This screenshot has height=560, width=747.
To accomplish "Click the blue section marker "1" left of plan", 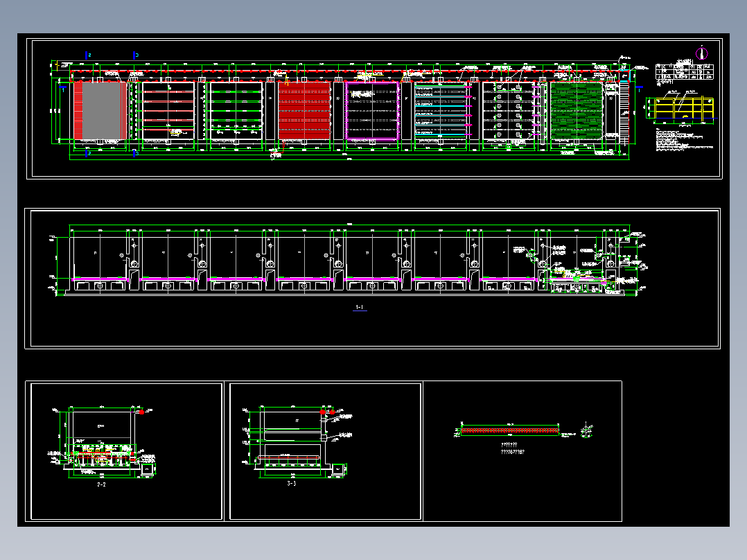I will tap(63, 89).
